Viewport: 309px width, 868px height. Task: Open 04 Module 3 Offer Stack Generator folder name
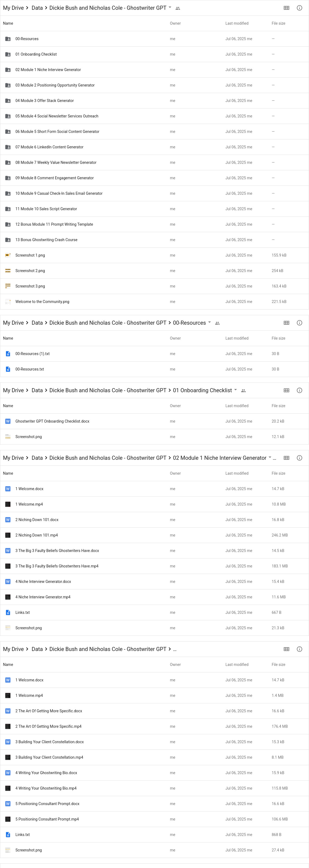coord(44,101)
